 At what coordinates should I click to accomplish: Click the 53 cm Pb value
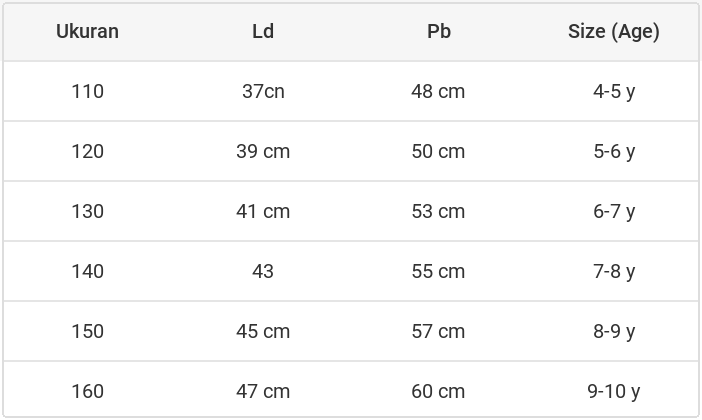(438, 211)
